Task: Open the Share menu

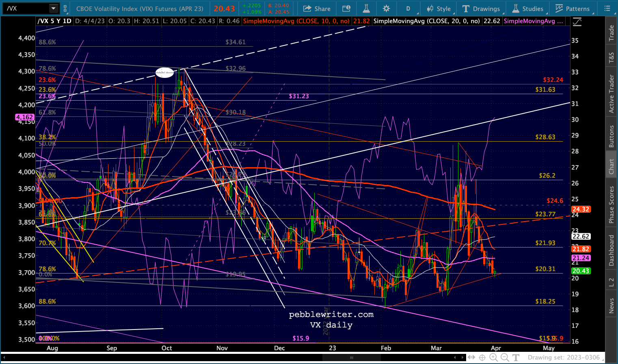Action: pos(317,9)
